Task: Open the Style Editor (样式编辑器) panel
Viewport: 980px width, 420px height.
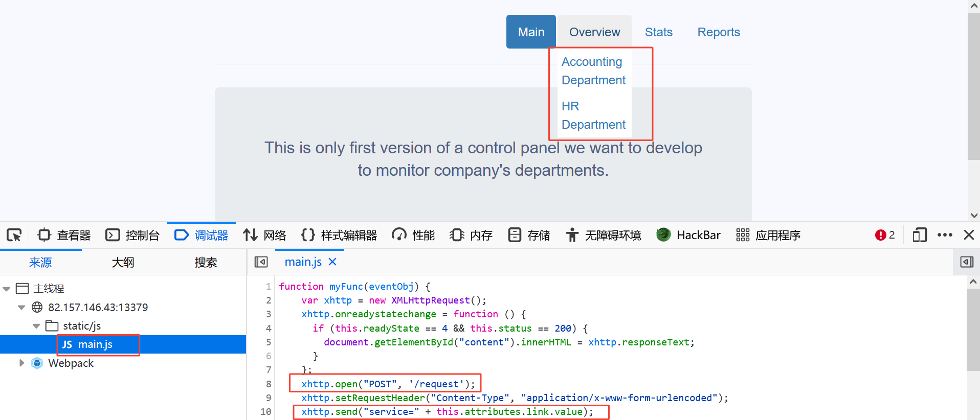Action: coord(339,235)
